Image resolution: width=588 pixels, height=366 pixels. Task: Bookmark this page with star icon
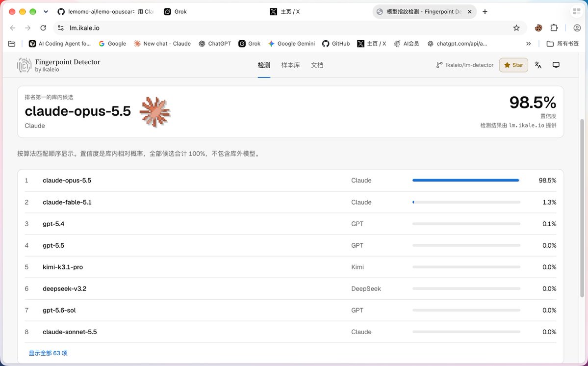(516, 28)
